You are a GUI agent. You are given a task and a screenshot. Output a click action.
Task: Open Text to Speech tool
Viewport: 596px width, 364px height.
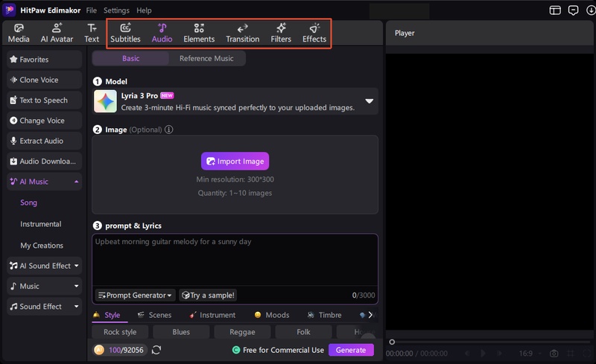(x=44, y=100)
